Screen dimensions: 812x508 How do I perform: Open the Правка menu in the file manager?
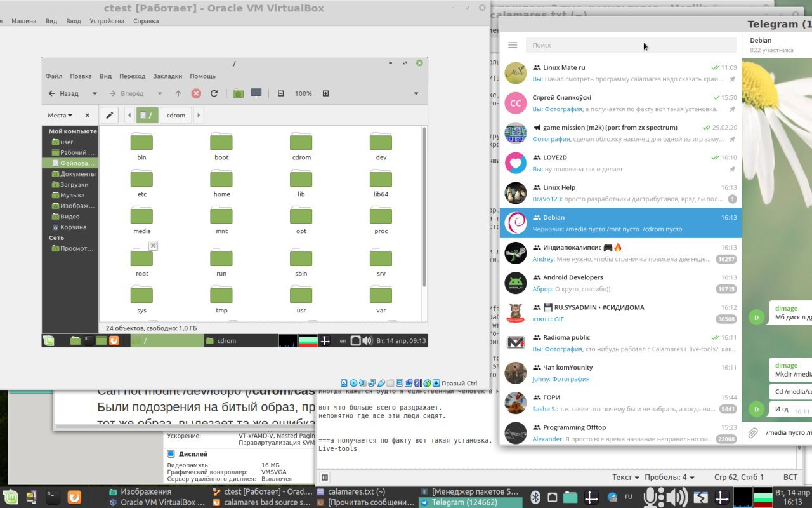(x=81, y=76)
